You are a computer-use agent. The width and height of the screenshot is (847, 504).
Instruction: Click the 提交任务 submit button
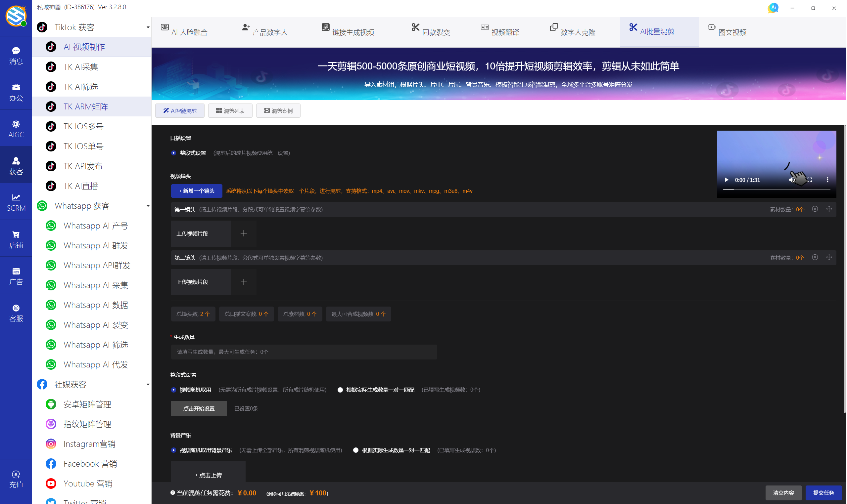pyautogui.click(x=823, y=493)
